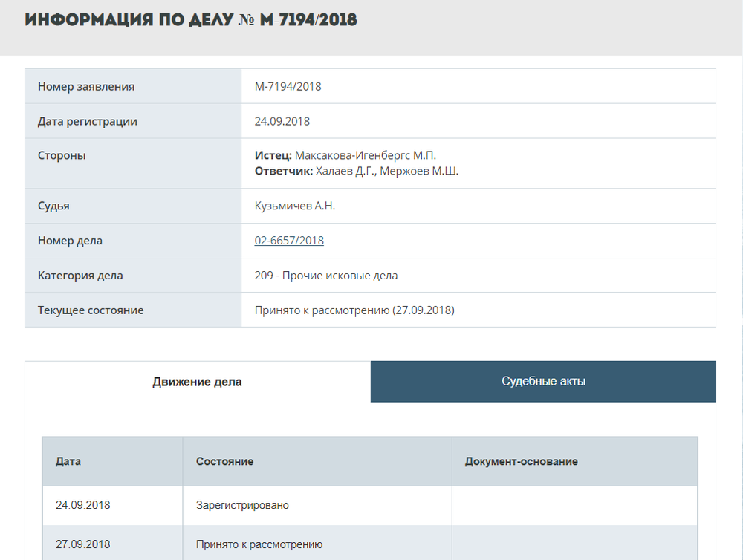Viewport: 743px width, 560px height.
Task: Click the Текущее состояние row label
Action: (91, 310)
